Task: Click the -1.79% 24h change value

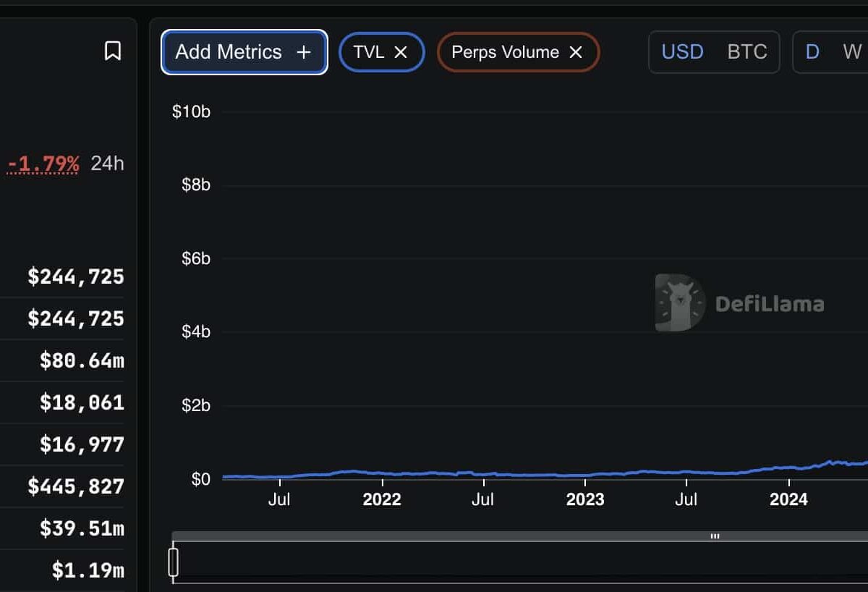Action: point(43,164)
